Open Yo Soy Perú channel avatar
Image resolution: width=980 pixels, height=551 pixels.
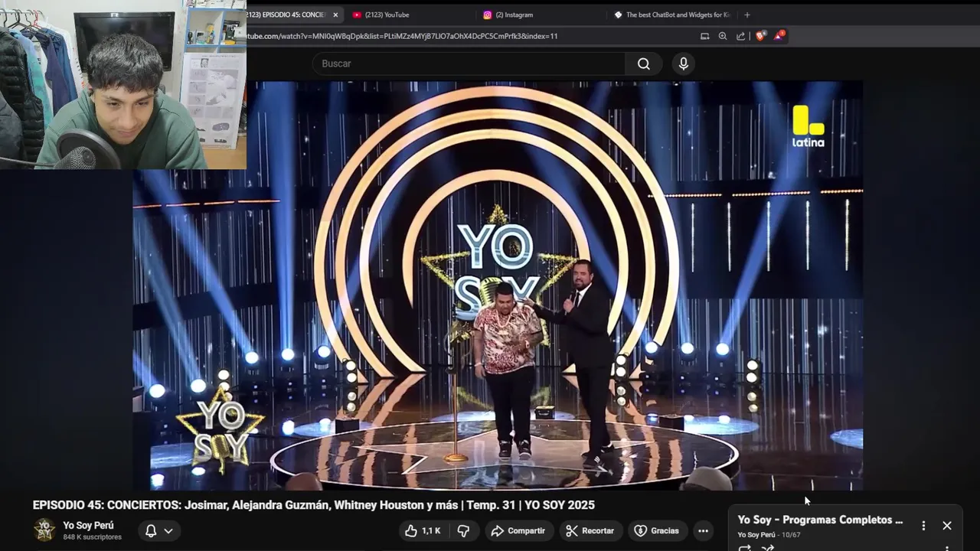[x=44, y=530]
